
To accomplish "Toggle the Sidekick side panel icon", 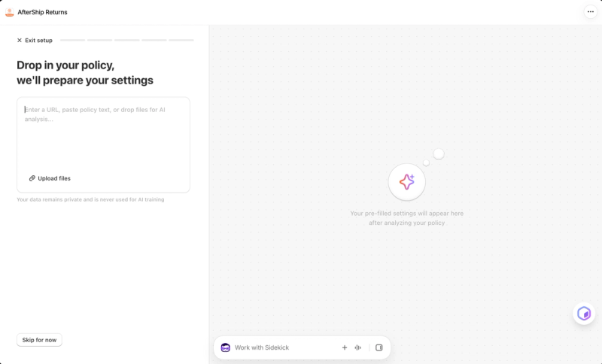I will (x=379, y=347).
